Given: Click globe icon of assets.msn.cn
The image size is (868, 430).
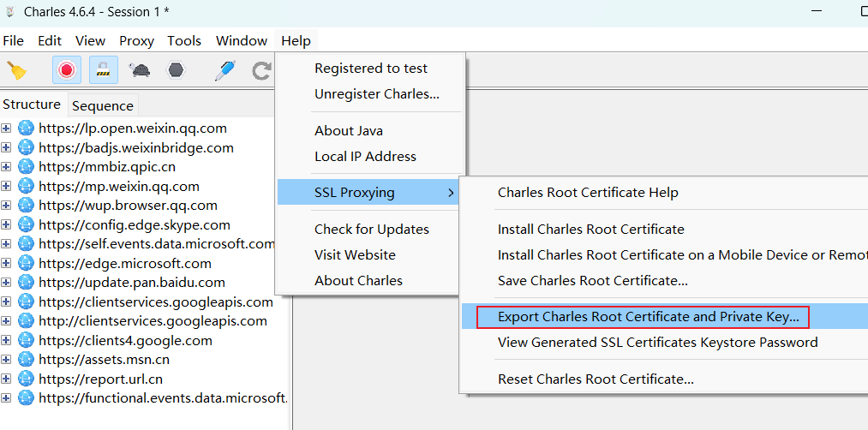Looking at the screenshot, I should [x=26, y=360].
